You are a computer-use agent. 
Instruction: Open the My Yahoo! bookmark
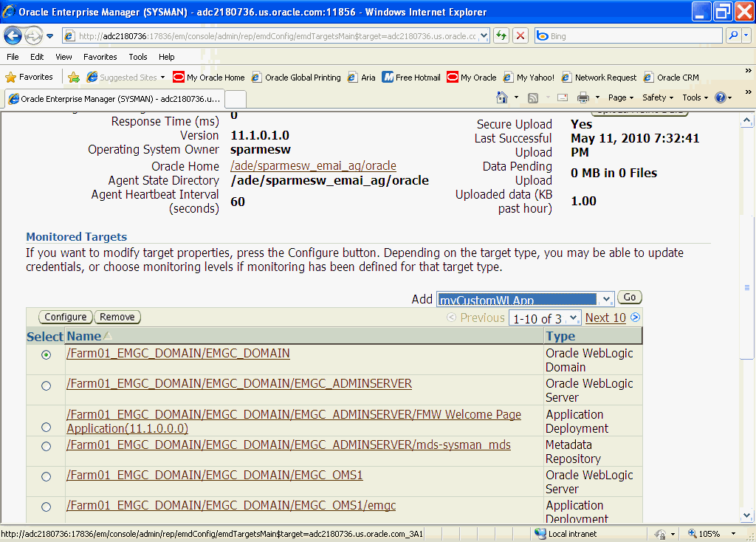click(529, 77)
